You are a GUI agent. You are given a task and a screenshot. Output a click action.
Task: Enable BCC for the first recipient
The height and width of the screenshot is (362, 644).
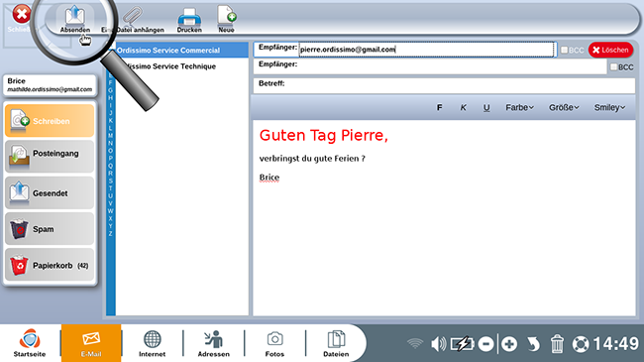click(565, 50)
